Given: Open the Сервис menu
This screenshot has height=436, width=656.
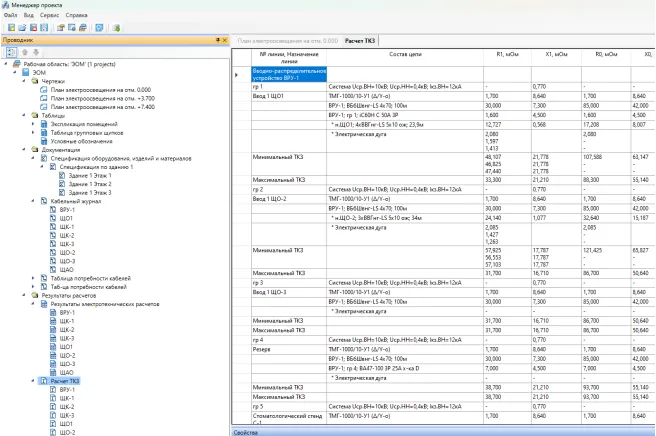Looking at the screenshot, I should point(51,16).
